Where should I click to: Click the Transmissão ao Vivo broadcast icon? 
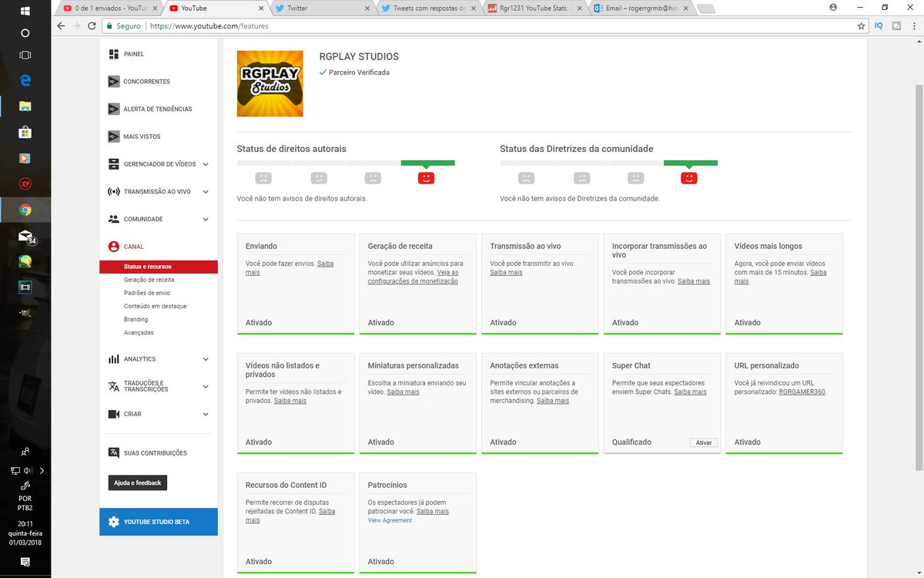tap(114, 191)
